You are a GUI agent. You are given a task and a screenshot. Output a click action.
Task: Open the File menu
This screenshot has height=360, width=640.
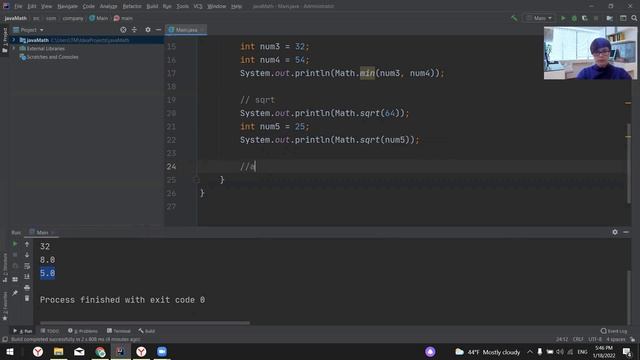pyautogui.click(x=18, y=6)
